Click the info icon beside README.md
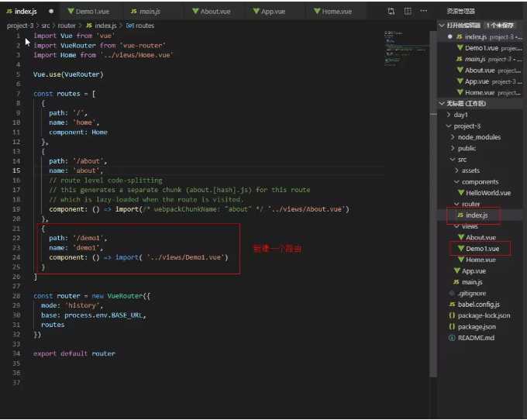 click(452, 338)
